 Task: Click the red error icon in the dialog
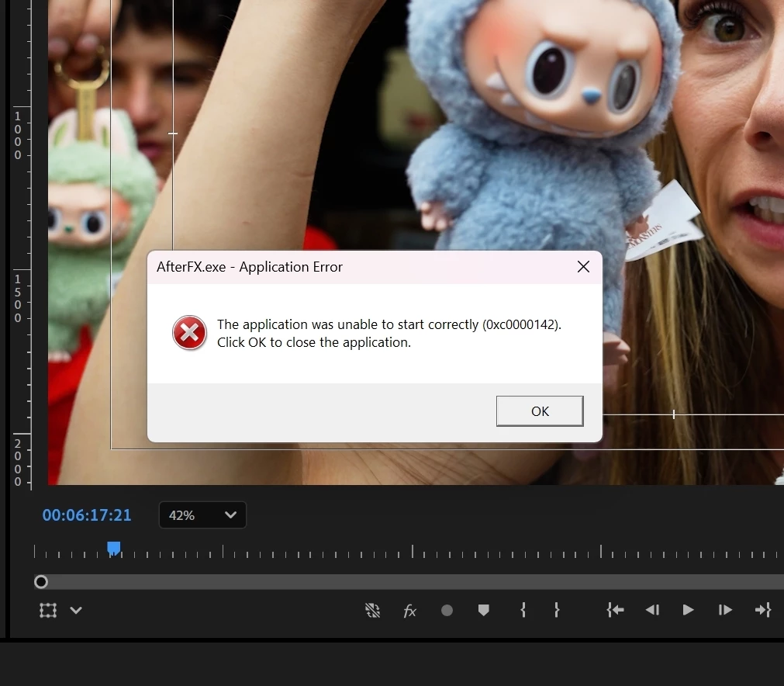pos(189,333)
